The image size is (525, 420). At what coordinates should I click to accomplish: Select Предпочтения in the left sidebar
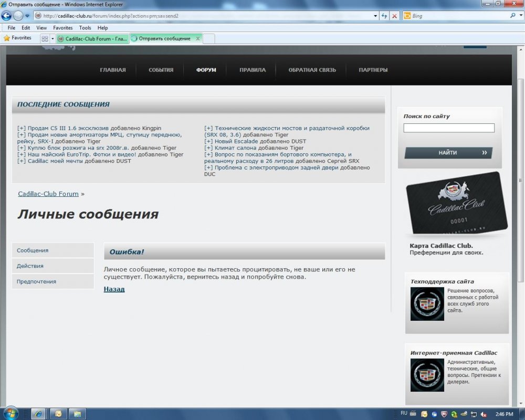36,281
